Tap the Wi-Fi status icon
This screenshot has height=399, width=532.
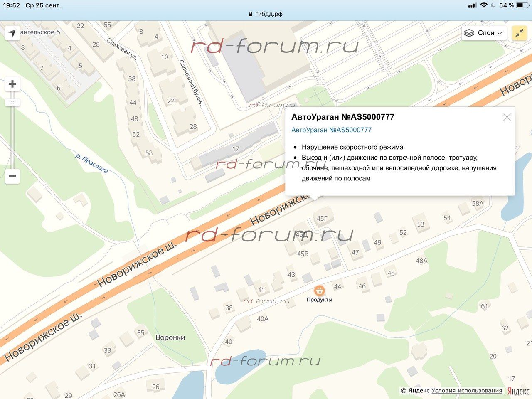(484, 5)
